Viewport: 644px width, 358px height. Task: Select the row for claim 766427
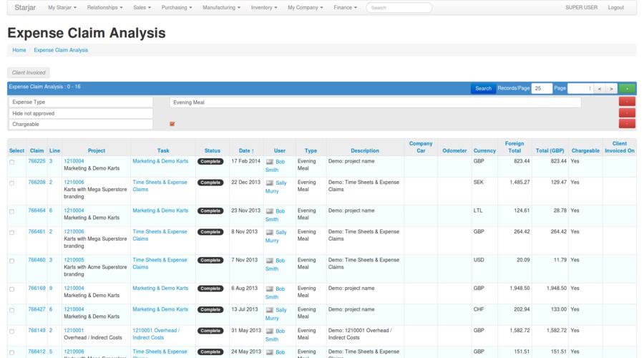[12, 310]
